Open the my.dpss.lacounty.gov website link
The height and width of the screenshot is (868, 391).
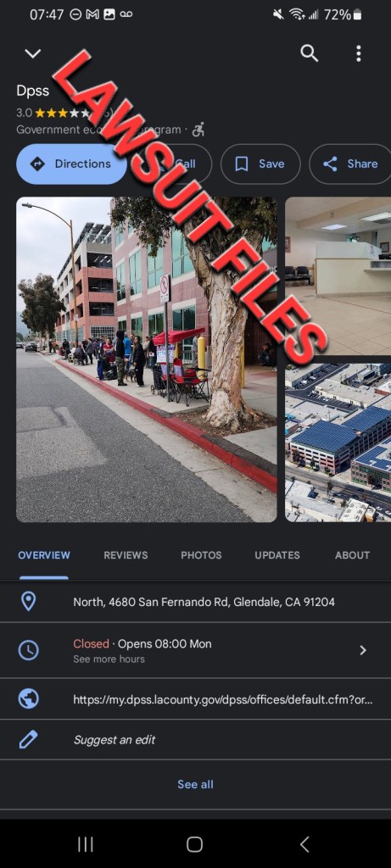click(222, 699)
